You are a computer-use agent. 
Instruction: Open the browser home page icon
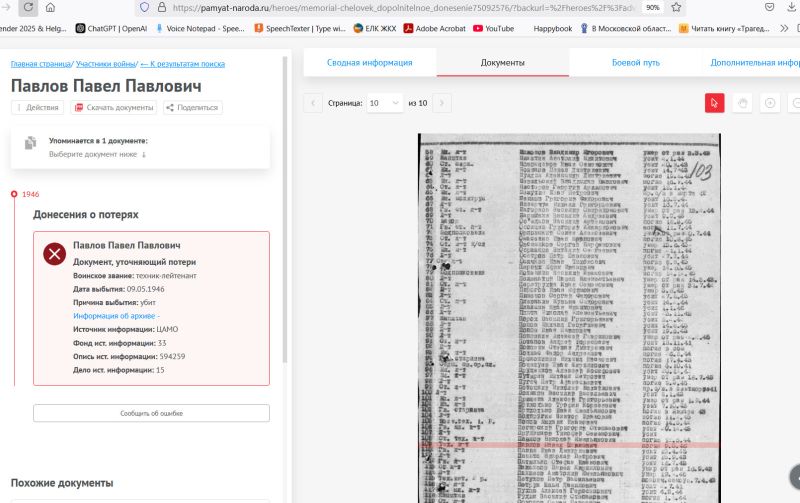[x=50, y=8]
